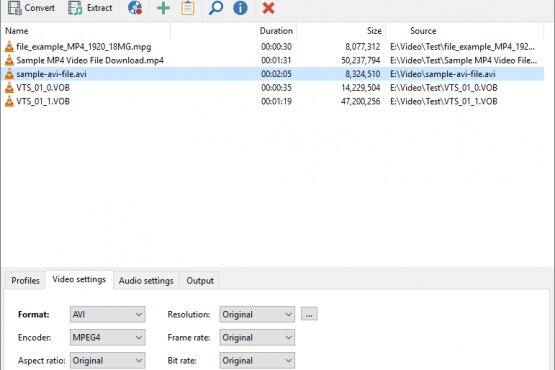Click size value 8,077,312

pyautogui.click(x=362, y=47)
